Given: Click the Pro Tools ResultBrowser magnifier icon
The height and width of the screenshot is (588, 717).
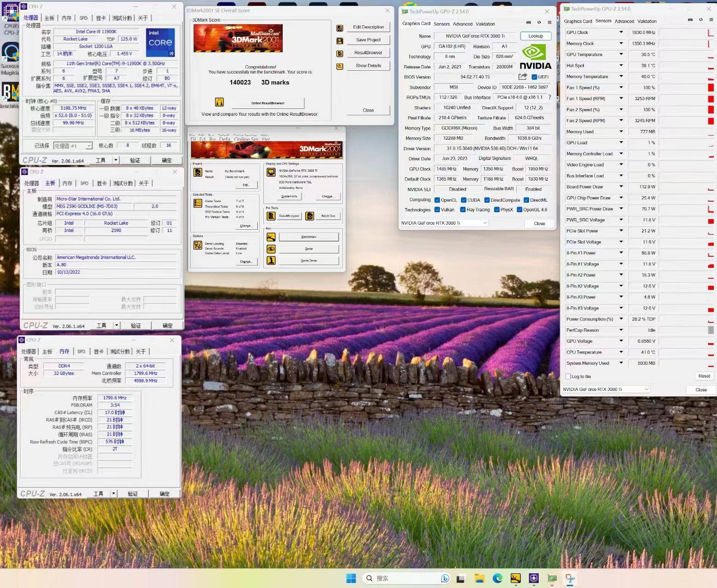Looking at the screenshot, I should coord(271,216).
